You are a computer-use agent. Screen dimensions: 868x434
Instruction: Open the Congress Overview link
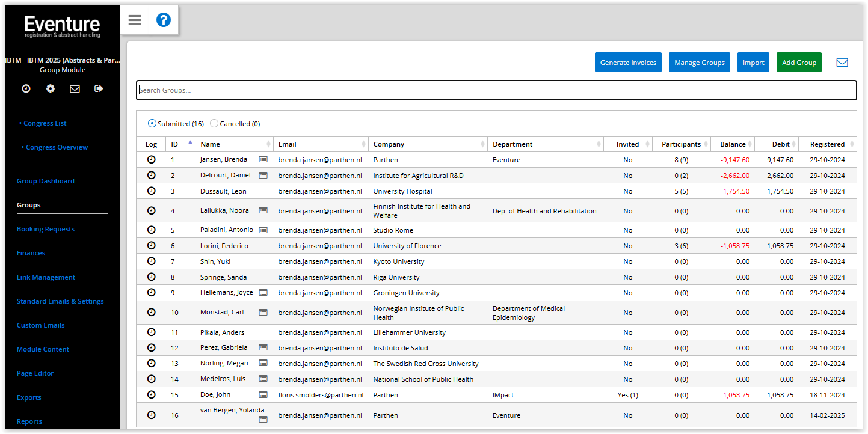[57, 147]
